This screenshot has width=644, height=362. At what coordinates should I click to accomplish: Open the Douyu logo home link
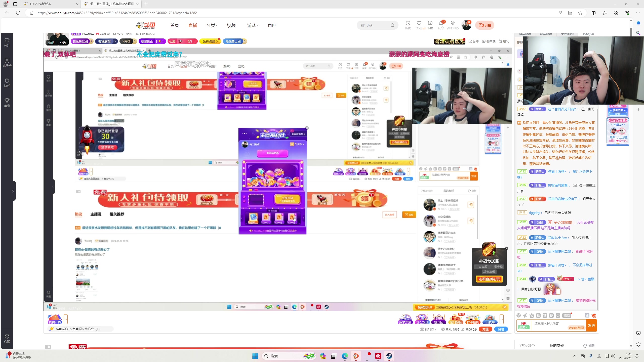pos(146,25)
